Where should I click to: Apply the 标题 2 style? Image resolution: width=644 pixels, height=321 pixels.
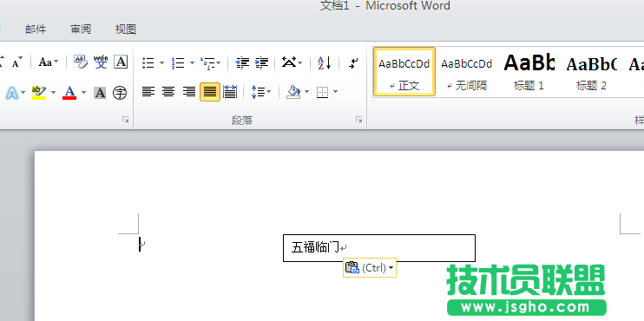pos(591,72)
